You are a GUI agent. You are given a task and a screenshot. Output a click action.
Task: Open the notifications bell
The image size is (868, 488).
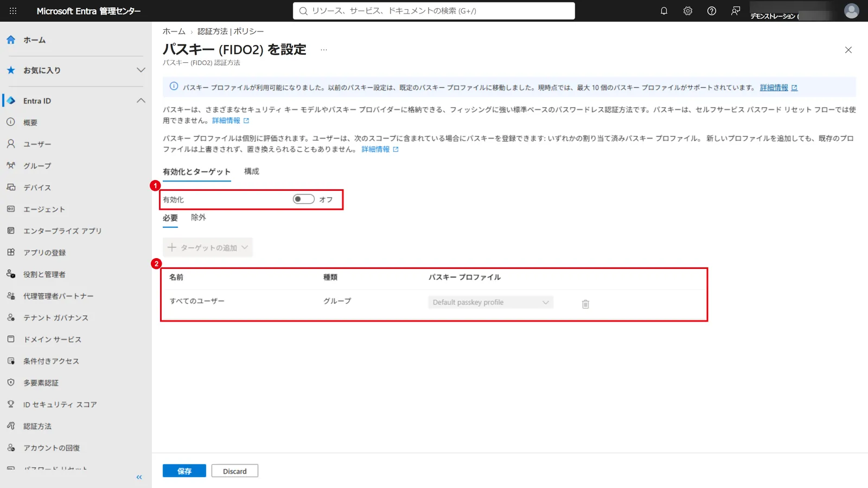pyautogui.click(x=664, y=11)
